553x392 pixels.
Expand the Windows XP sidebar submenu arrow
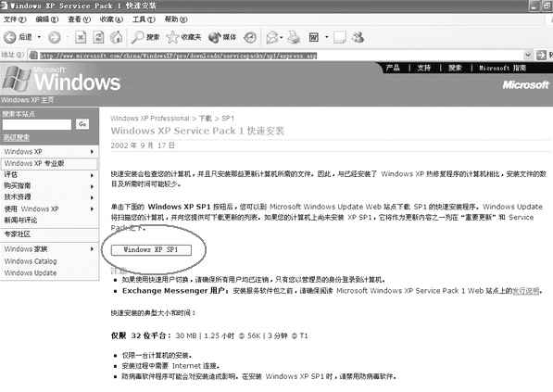pyautogui.click(x=92, y=152)
